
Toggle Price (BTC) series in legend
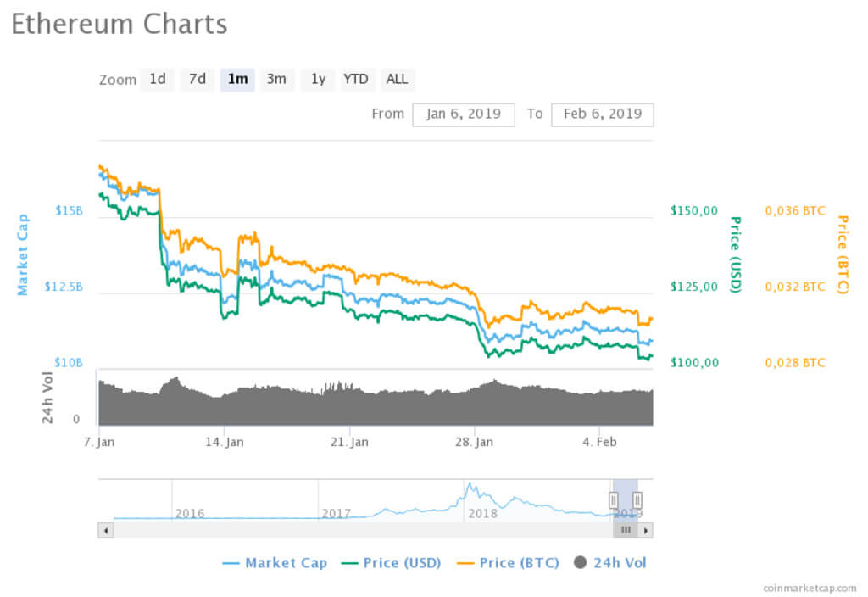pyautogui.click(x=507, y=562)
